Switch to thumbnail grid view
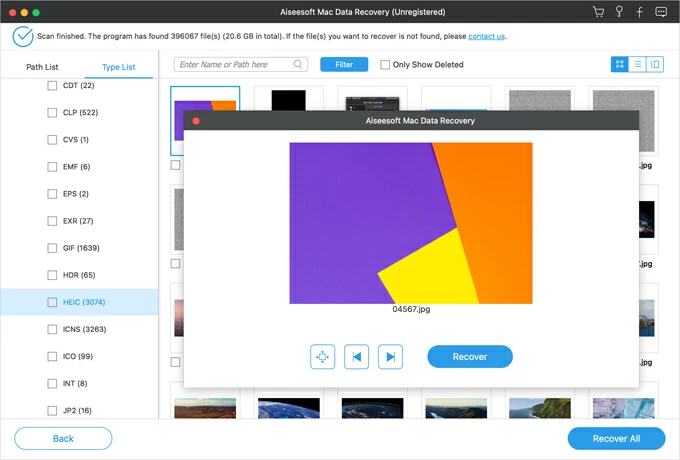The width and height of the screenshot is (680, 460). (x=620, y=64)
